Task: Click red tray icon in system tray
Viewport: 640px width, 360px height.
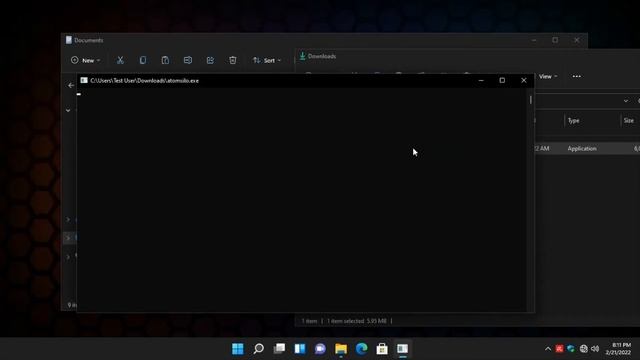Action: pyautogui.click(x=559, y=349)
